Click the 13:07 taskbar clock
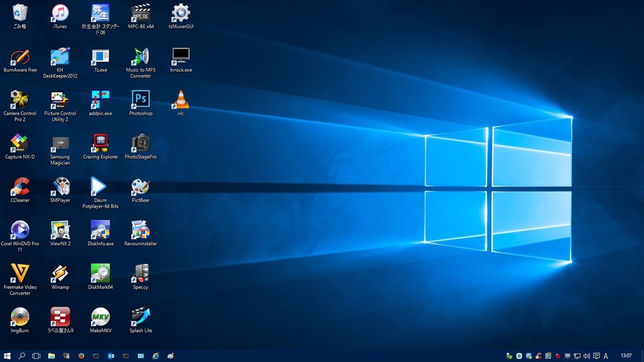 coord(626,355)
